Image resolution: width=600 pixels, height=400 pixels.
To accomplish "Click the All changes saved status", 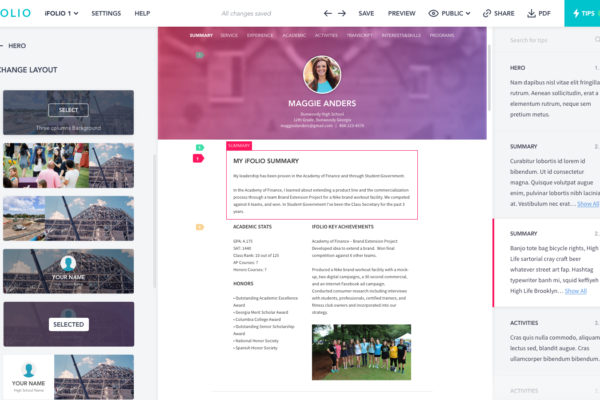I will pos(246,13).
